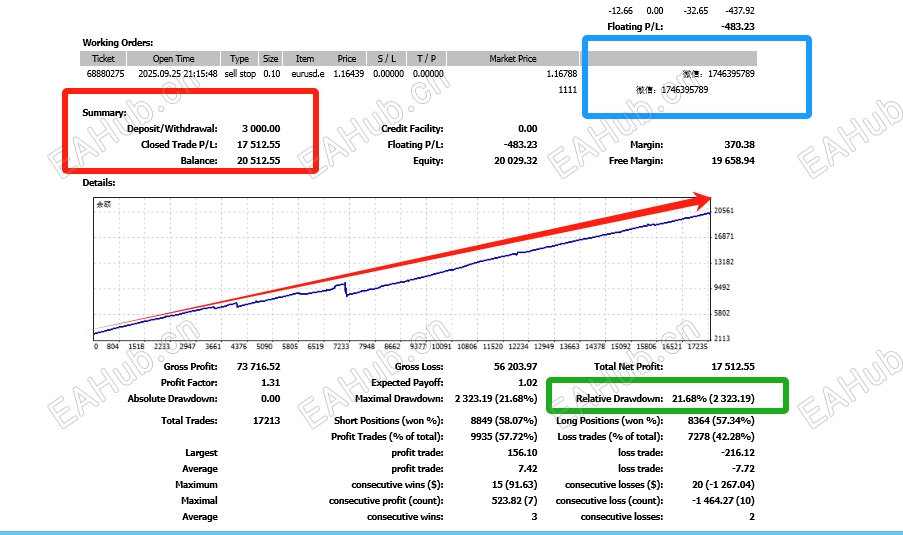Select the Closed Trade P/L value

tap(259, 145)
